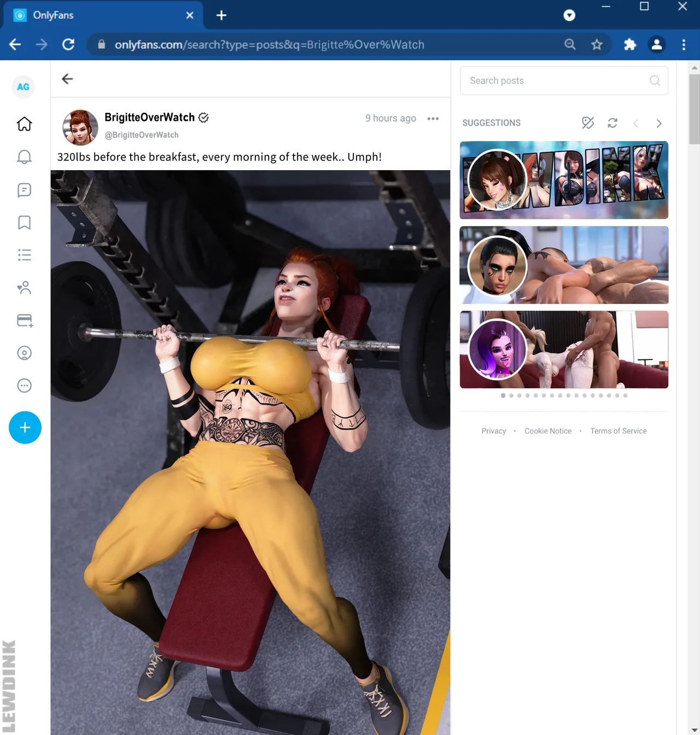The width and height of the screenshot is (700, 735).
Task: Open the Lists icon in sidebar
Action: point(24,255)
